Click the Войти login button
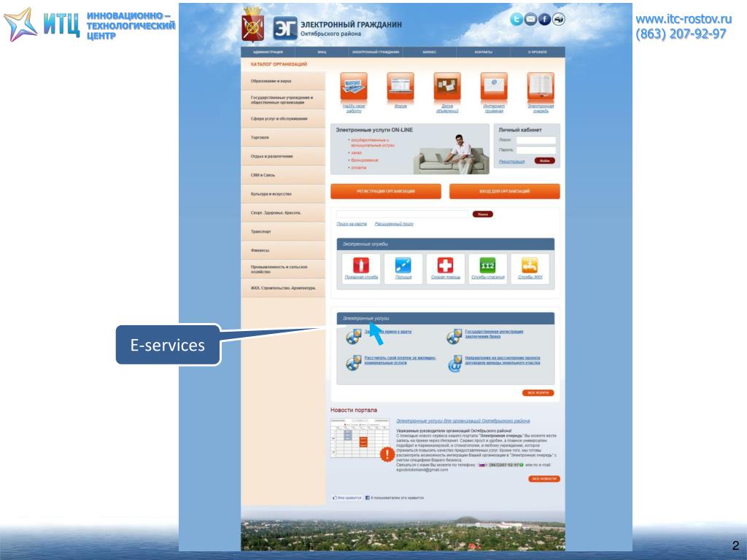Viewport: 747px width, 560px height. pyautogui.click(x=544, y=160)
